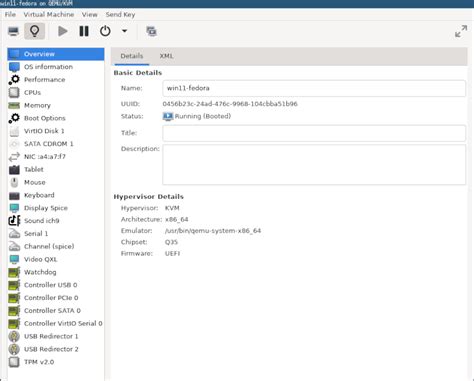
Task: Select Channel (spice) icon
Action: [14, 246]
